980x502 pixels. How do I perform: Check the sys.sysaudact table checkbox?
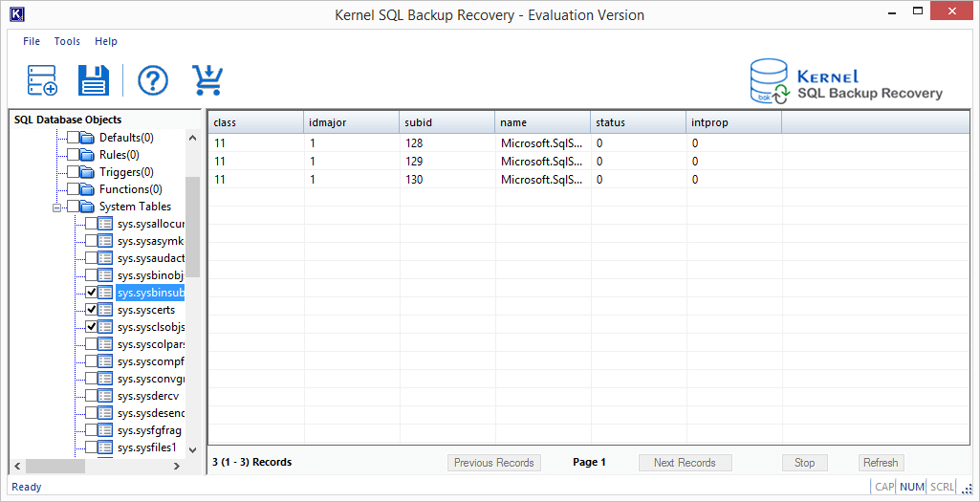pyautogui.click(x=91, y=257)
